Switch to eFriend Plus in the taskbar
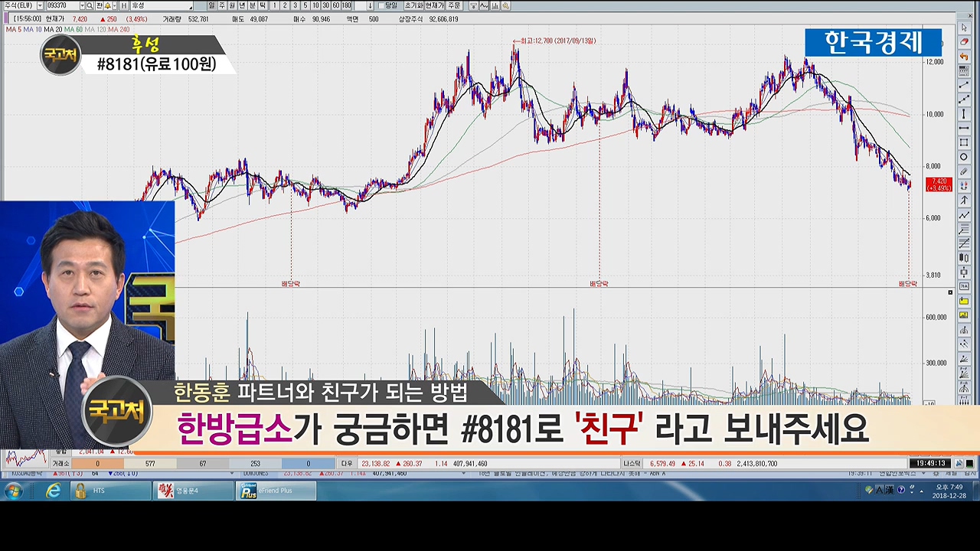 tap(276, 491)
